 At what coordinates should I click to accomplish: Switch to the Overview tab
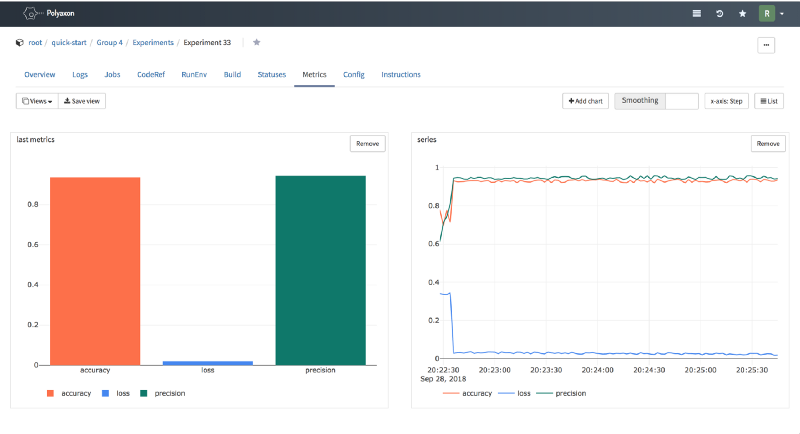tap(40, 74)
